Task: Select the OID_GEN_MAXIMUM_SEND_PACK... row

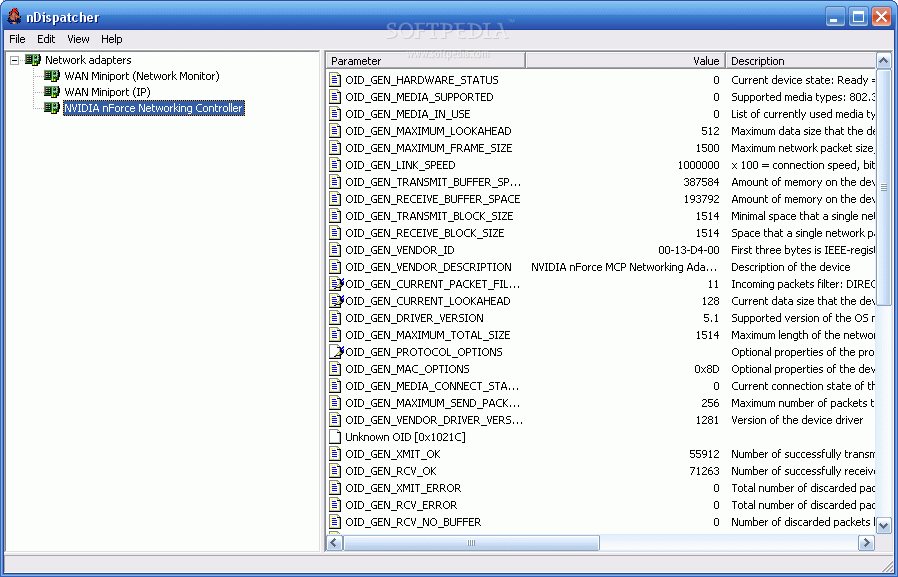Action: (601, 404)
